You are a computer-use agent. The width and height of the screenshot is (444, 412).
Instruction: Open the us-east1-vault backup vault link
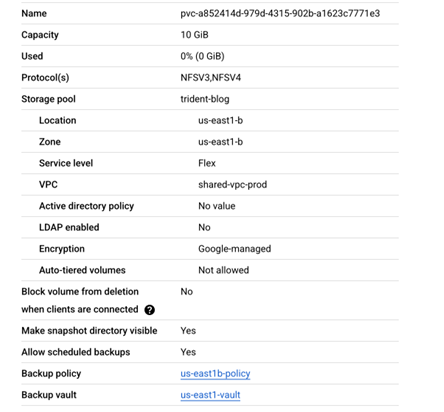210,395
